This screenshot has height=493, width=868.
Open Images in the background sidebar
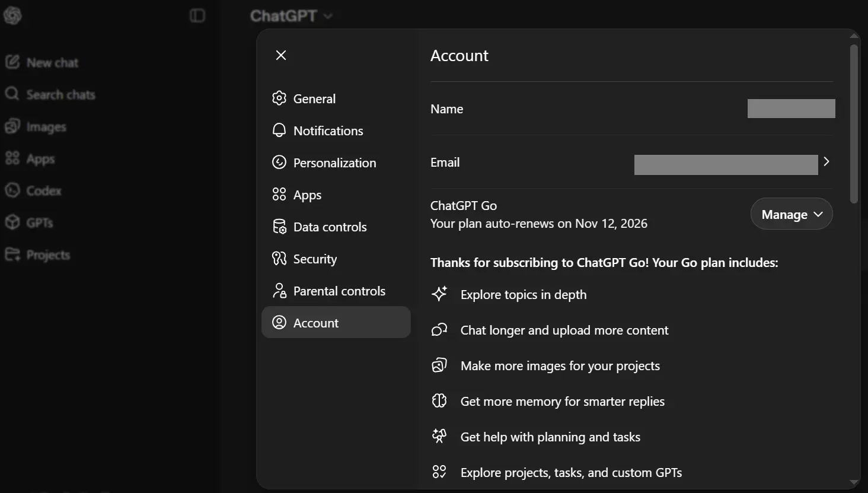36,126
